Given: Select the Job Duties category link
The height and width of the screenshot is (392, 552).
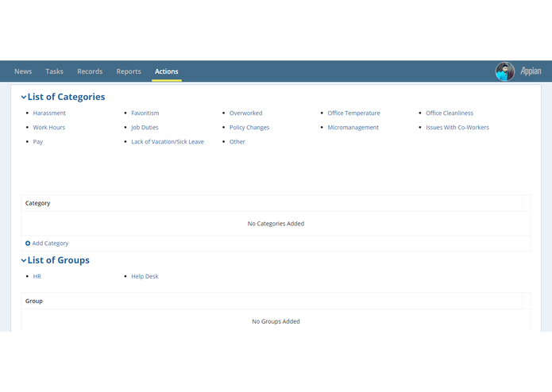Looking at the screenshot, I should point(145,128).
